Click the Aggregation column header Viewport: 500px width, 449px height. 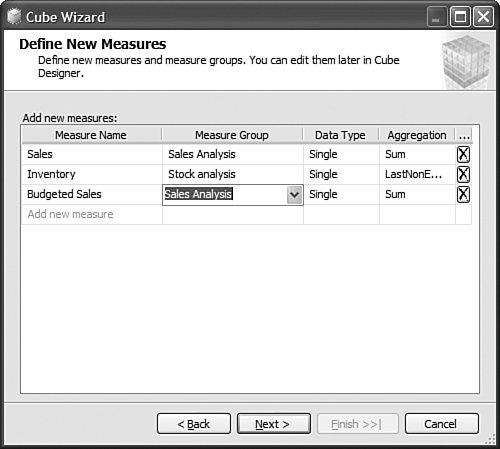tap(417, 135)
